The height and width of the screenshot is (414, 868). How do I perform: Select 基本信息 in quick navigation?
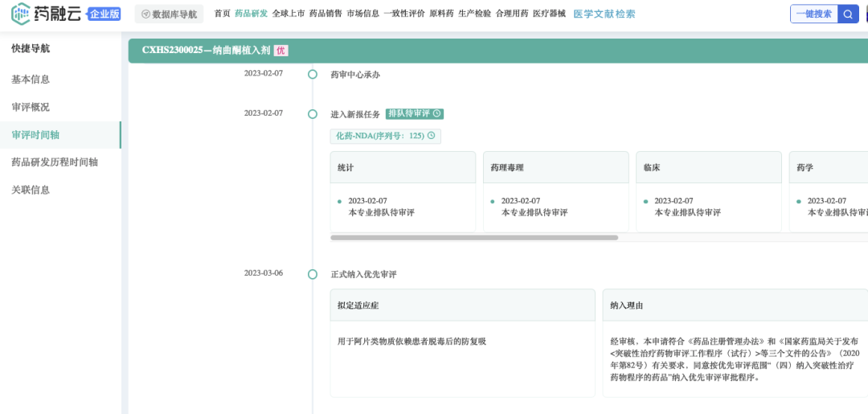[31, 80]
